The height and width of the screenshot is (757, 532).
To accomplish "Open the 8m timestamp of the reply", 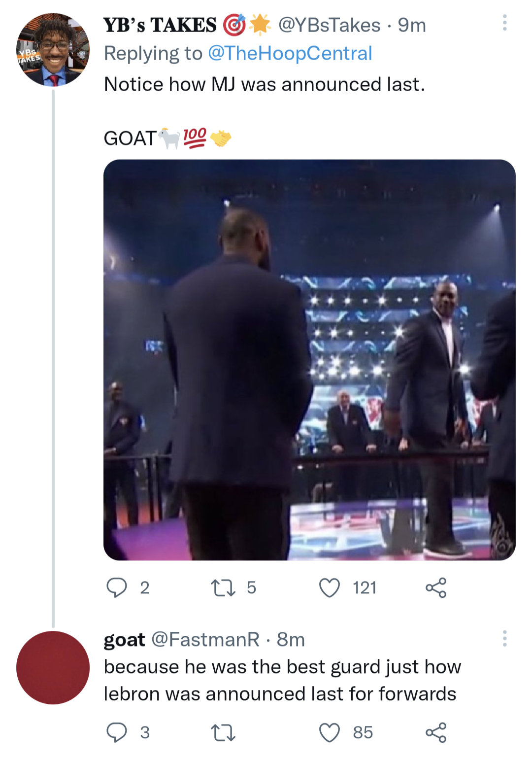I will pos(291,640).
